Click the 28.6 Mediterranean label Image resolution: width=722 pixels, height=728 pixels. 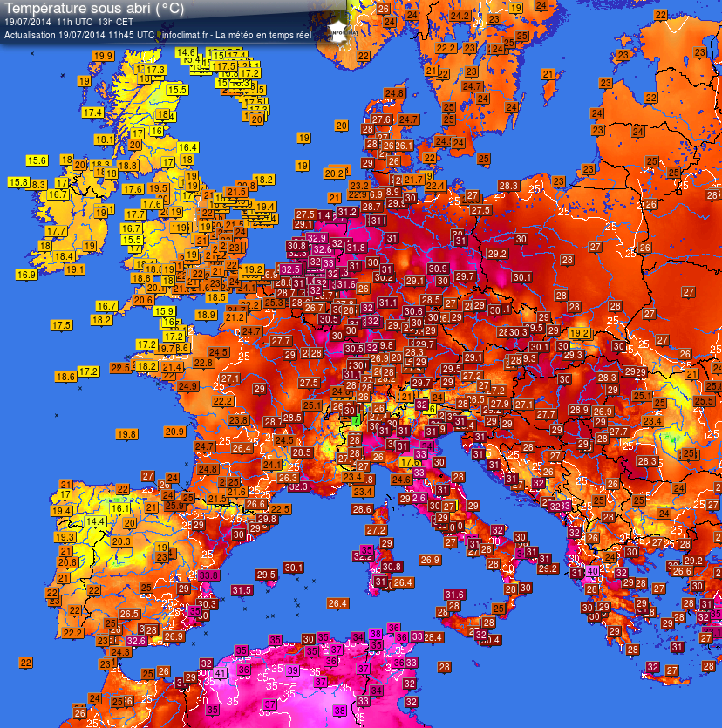pyautogui.click(x=362, y=509)
